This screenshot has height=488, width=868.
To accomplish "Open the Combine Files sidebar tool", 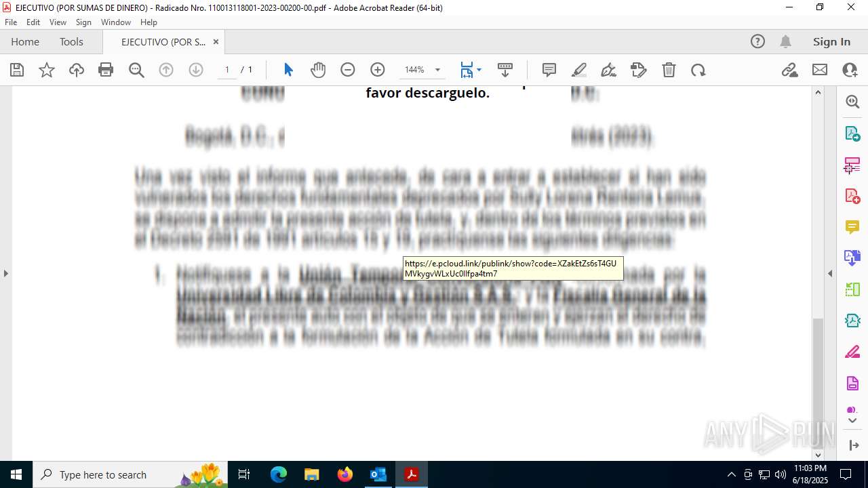I will pyautogui.click(x=852, y=258).
